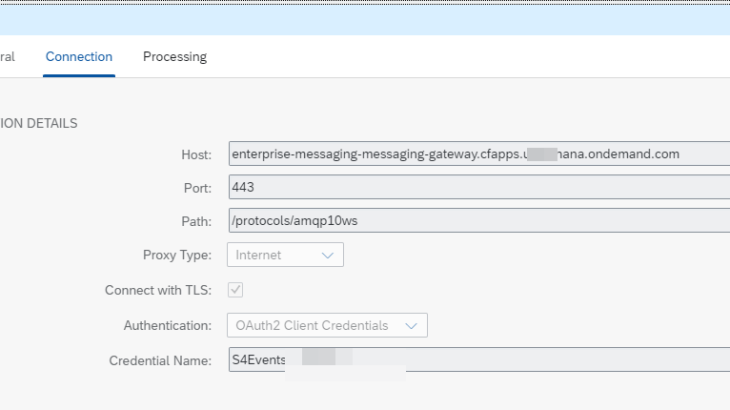Select the partially visible General tab
This screenshot has height=410, width=730.
tap(7, 57)
